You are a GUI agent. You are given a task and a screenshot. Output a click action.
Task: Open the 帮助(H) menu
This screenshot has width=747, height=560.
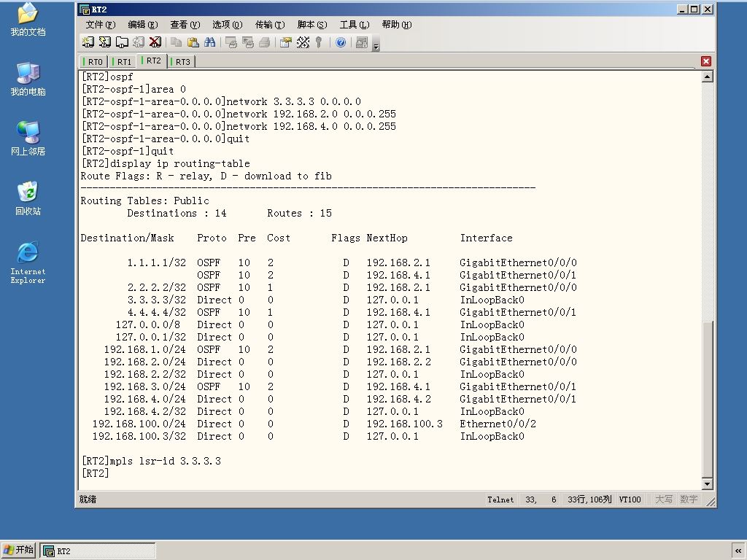(x=397, y=25)
